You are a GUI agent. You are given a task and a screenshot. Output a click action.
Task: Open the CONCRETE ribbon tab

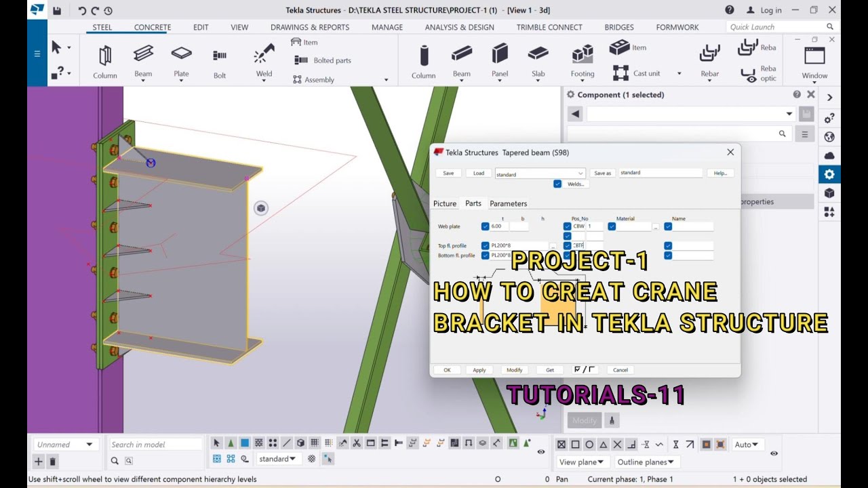click(x=153, y=27)
